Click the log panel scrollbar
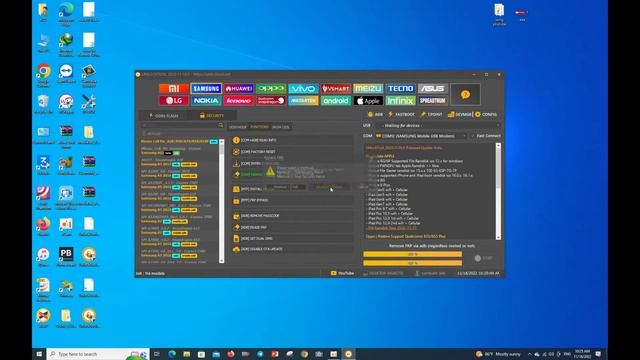Image resolution: width=640 pixels, height=360 pixels. (x=498, y=191)
